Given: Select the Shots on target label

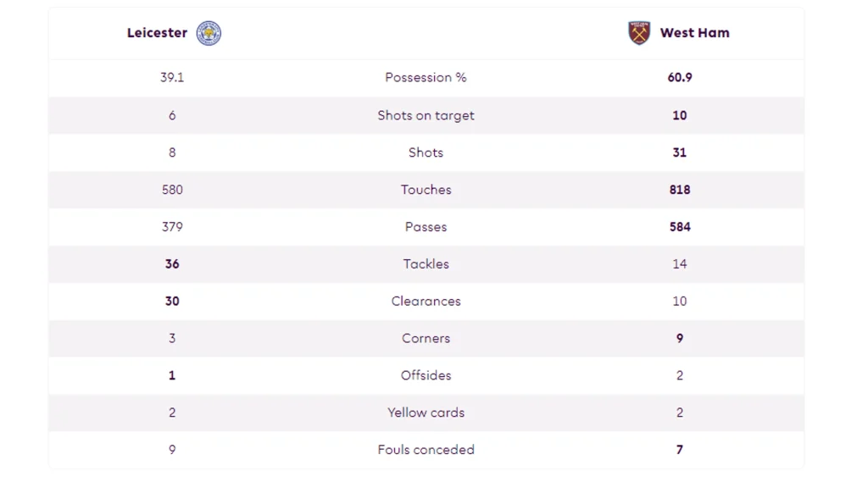Looking at the screenshot, I should tap(426, 116).
